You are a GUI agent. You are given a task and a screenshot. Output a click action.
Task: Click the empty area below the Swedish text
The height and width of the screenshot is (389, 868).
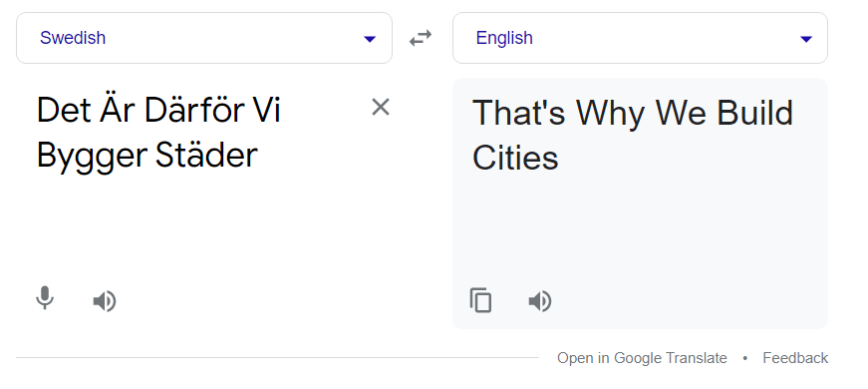coord(204,227)
